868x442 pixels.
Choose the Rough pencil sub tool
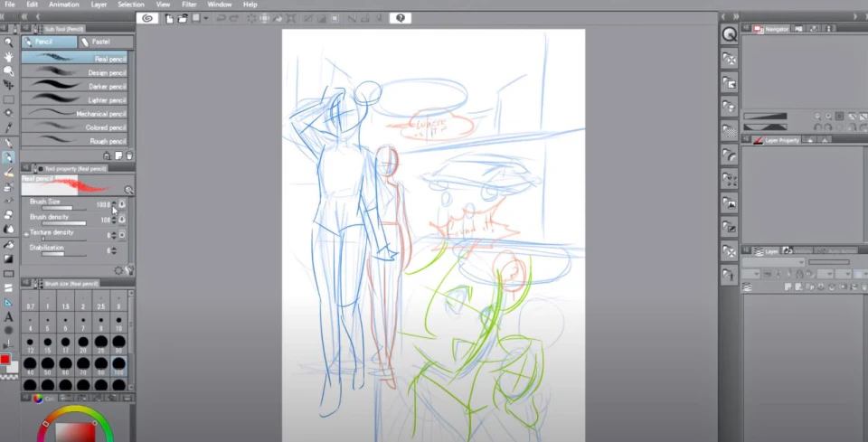(74, 140)
